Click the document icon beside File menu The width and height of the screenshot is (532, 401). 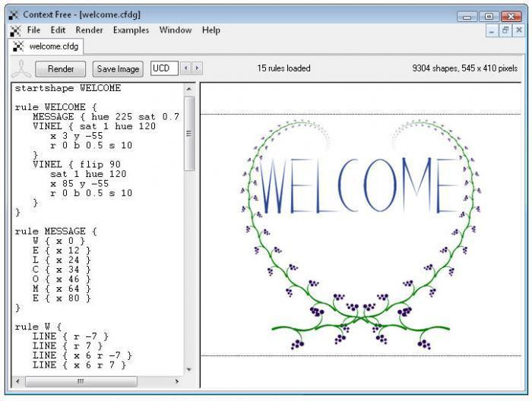coord(15,30)
